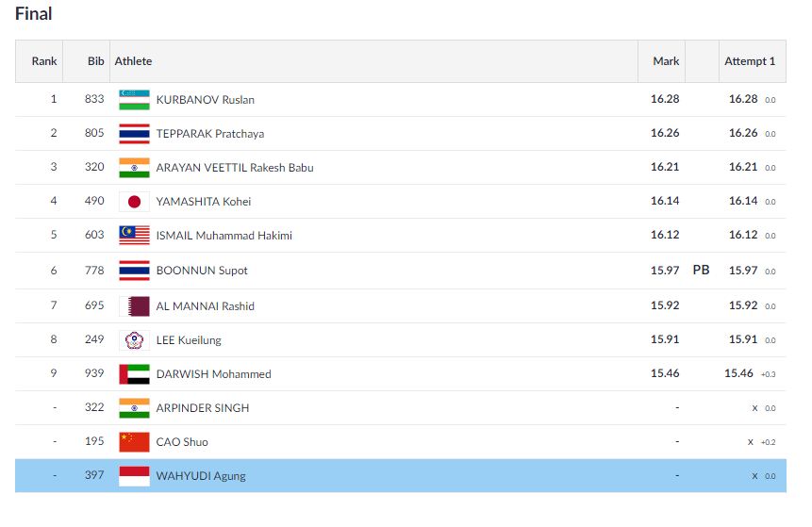
Task: Click bib number 778
Action: point(94,271)
